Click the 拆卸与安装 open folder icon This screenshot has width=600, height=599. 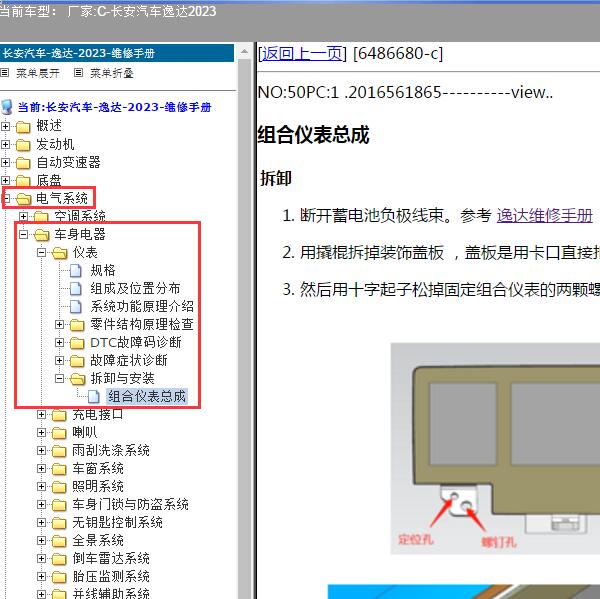pyautogui.click(x=78, y=379)
